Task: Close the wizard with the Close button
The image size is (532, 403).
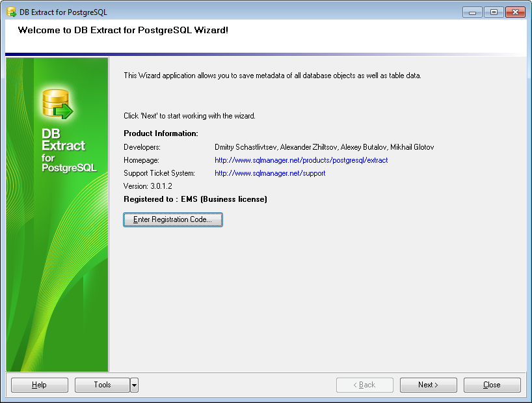Action: coord(492,385)
